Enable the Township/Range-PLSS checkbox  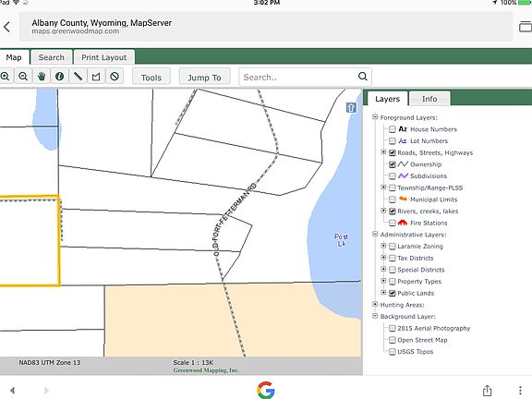click(393, 187)
